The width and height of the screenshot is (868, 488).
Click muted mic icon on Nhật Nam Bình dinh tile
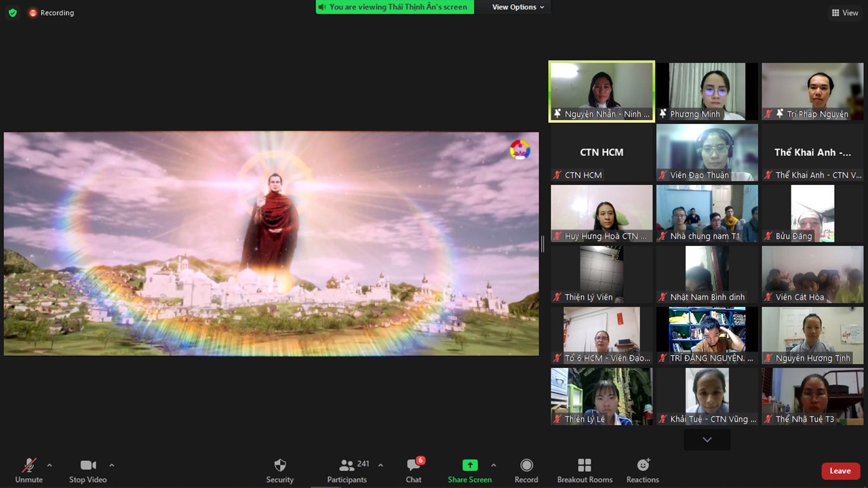(x=663, y=297)
